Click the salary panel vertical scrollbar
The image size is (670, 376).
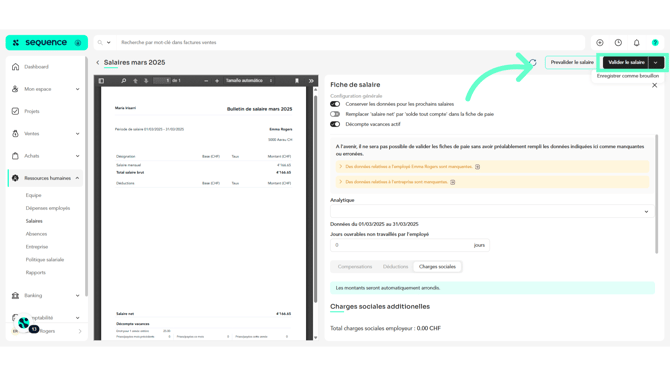coord(657,194)
